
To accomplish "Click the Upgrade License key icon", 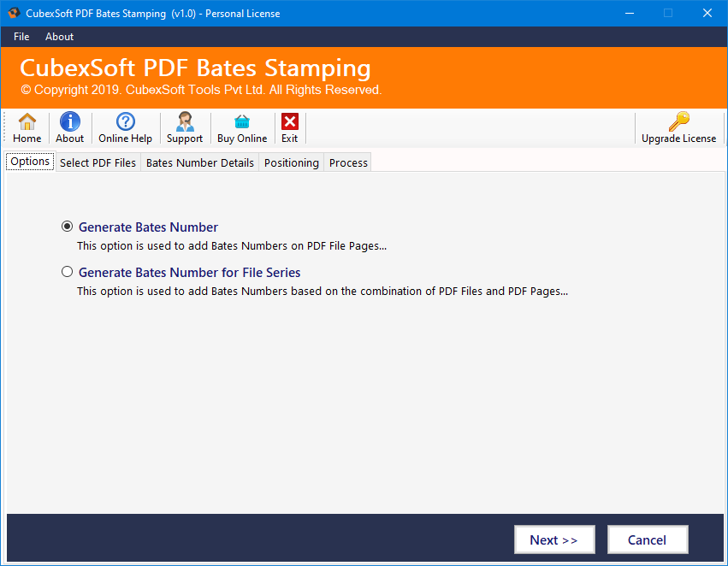I will 678,127.
